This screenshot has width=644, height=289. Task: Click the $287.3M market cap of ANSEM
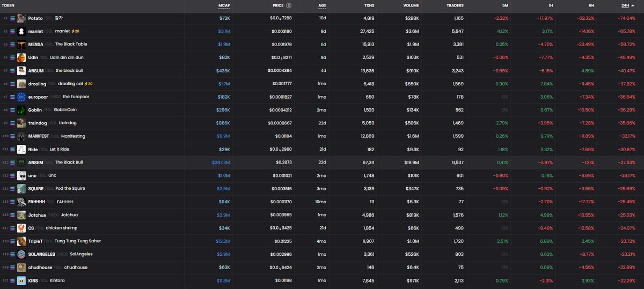click(221, 162)
